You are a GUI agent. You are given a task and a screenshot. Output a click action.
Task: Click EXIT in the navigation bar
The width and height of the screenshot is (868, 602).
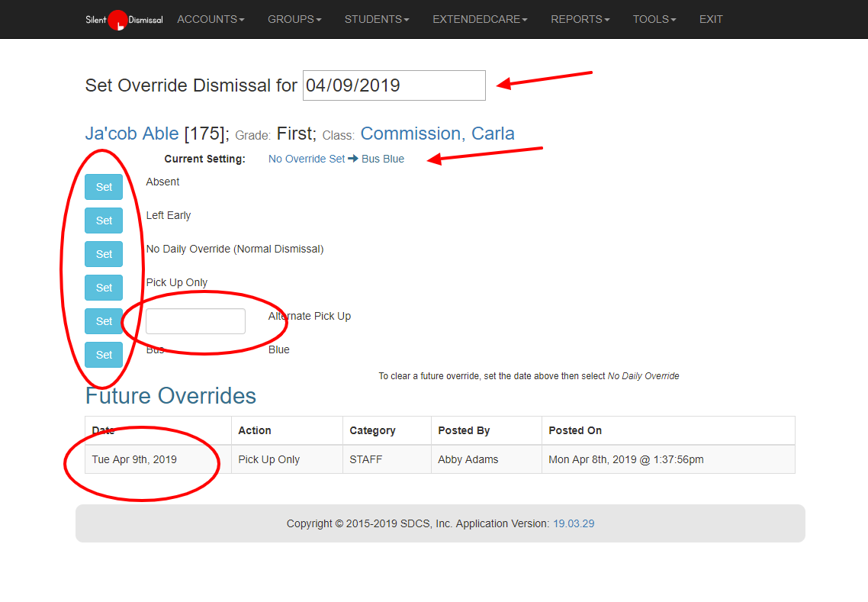[711, 19]
